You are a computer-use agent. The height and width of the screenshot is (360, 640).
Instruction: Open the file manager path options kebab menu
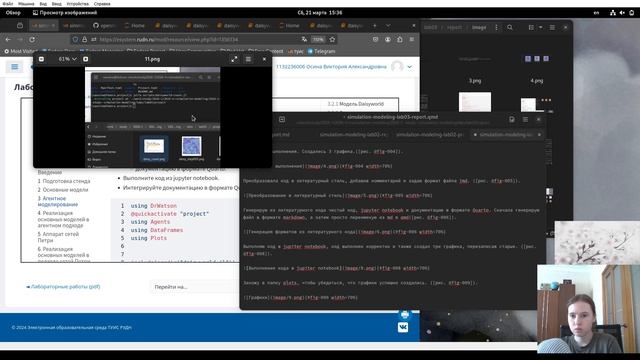click(x=496, y=27)
